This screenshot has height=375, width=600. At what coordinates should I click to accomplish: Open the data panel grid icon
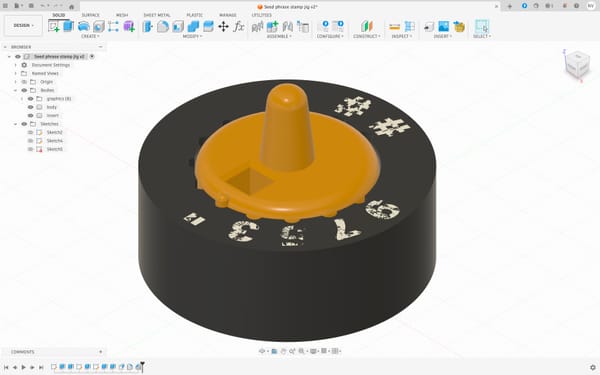click(5, 6)
